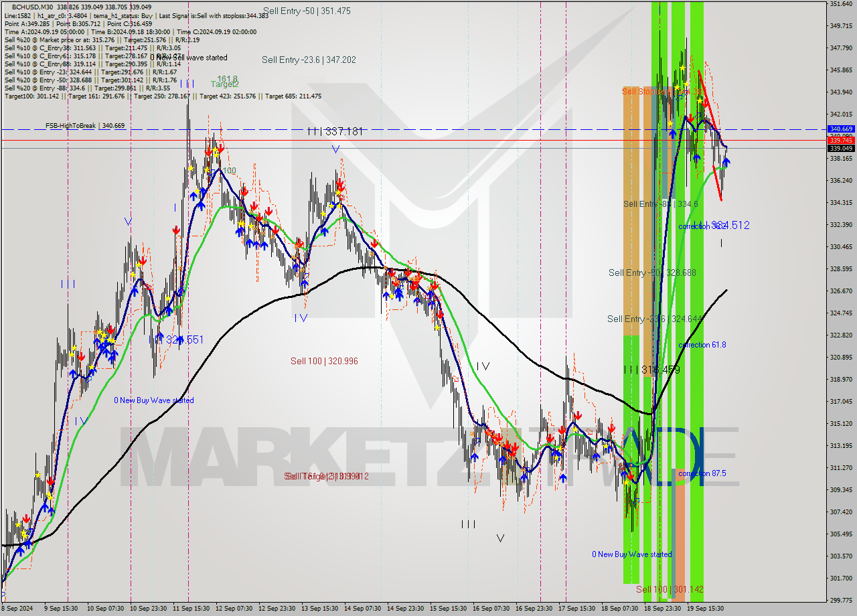Click the 336.240 price axis value

[x=841, y=180]
